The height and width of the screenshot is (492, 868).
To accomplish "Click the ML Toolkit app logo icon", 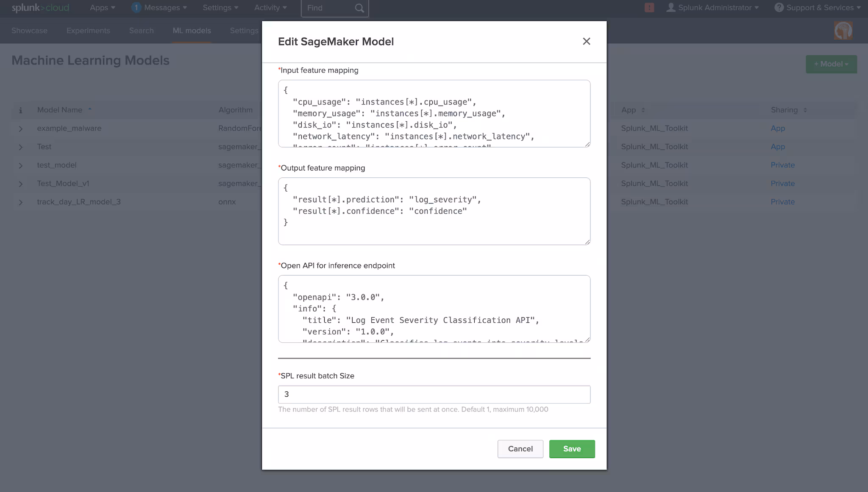I will click(843, 31).
